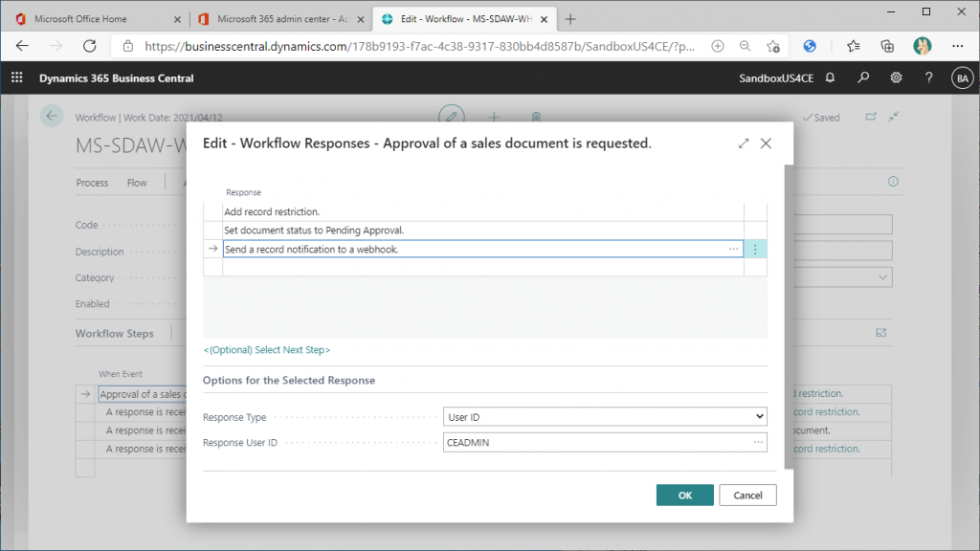Delete the workflow using trash icon
980x551 pixels.
click(536, 117)
